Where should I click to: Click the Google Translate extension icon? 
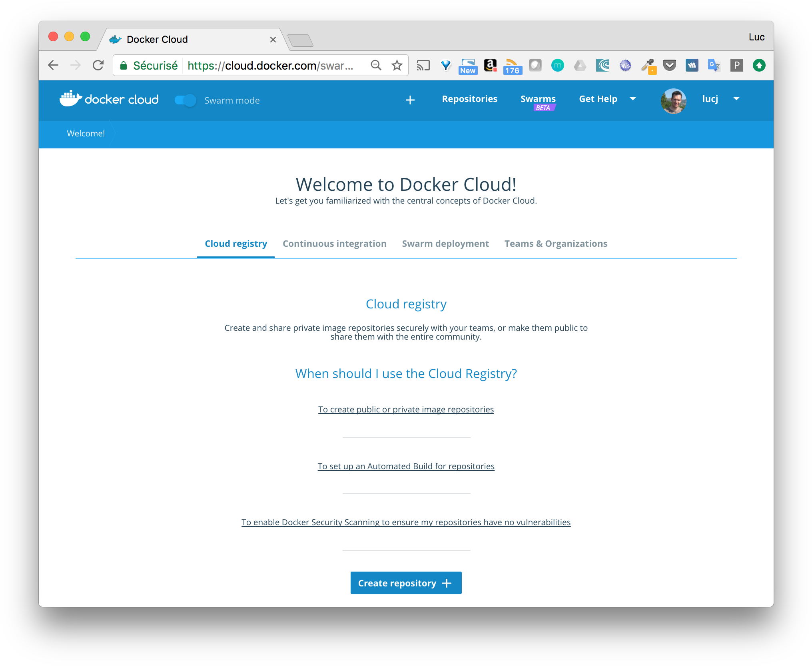tap(714, 65)
